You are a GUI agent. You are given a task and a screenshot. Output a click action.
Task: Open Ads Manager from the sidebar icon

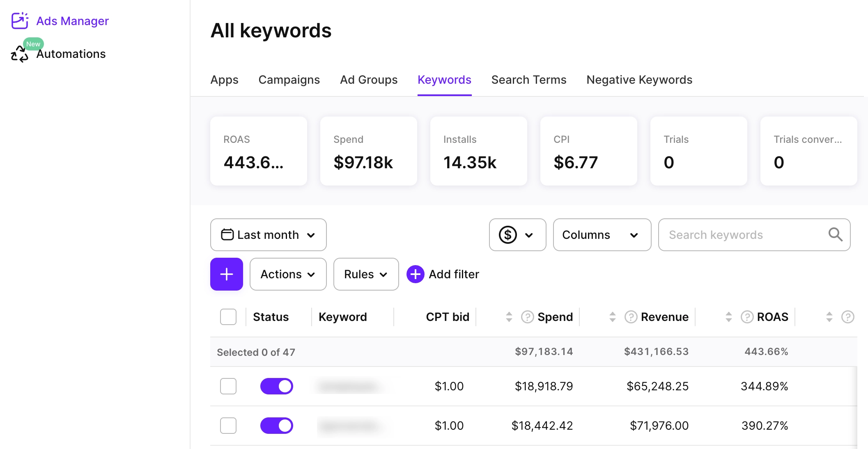click(x=19, y=21)
